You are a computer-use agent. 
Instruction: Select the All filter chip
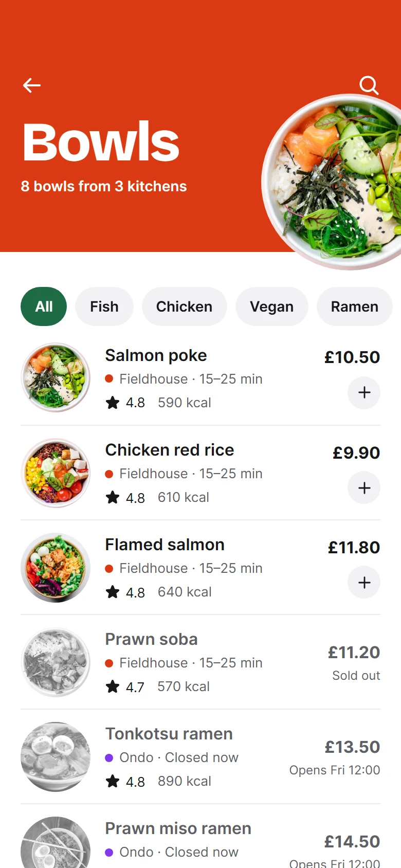(x=44, y=306)
